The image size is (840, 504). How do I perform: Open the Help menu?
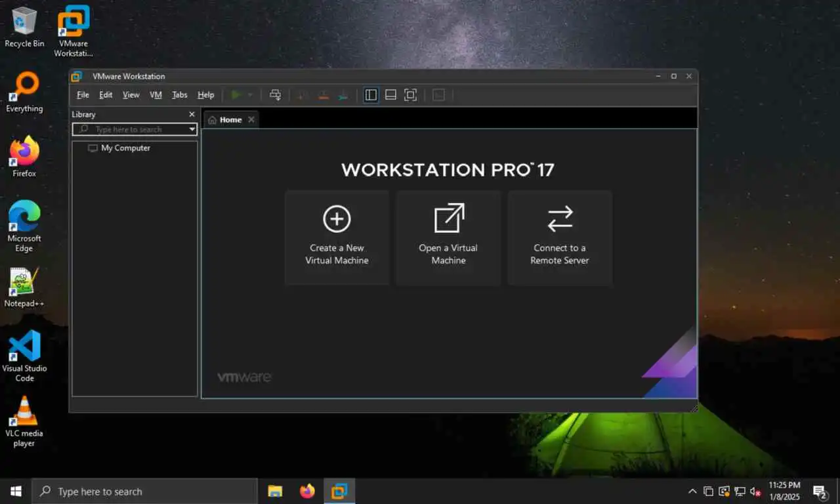pyautogui.click(x=206, y=95)
